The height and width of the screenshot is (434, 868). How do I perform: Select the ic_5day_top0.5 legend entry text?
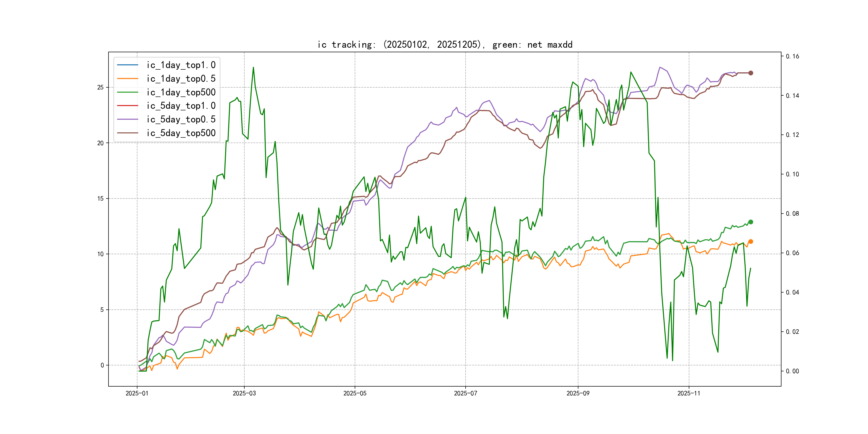click(x=181, y=119)
